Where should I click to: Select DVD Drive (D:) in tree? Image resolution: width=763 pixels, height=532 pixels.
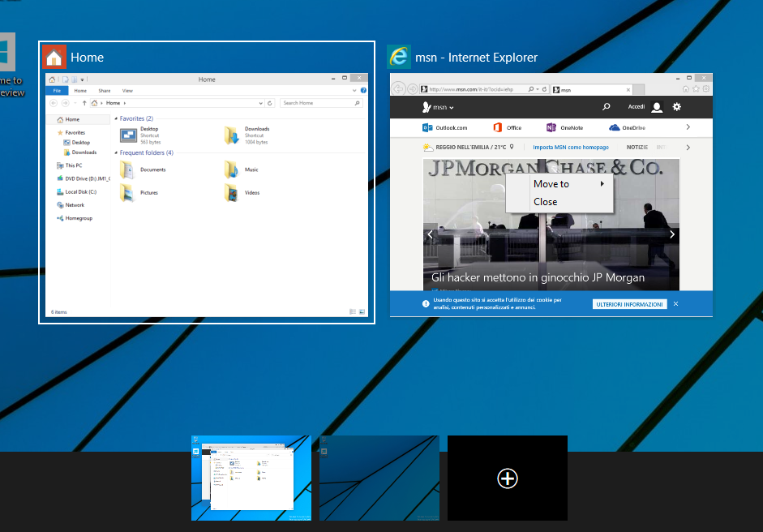pos(84,178)
